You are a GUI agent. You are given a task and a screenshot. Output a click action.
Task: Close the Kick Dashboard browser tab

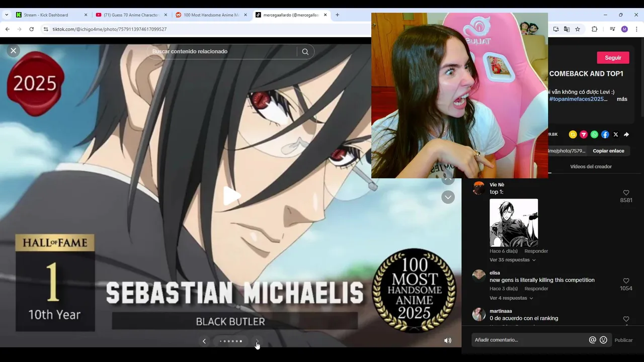pyautogui.click(x=86, y=15)
